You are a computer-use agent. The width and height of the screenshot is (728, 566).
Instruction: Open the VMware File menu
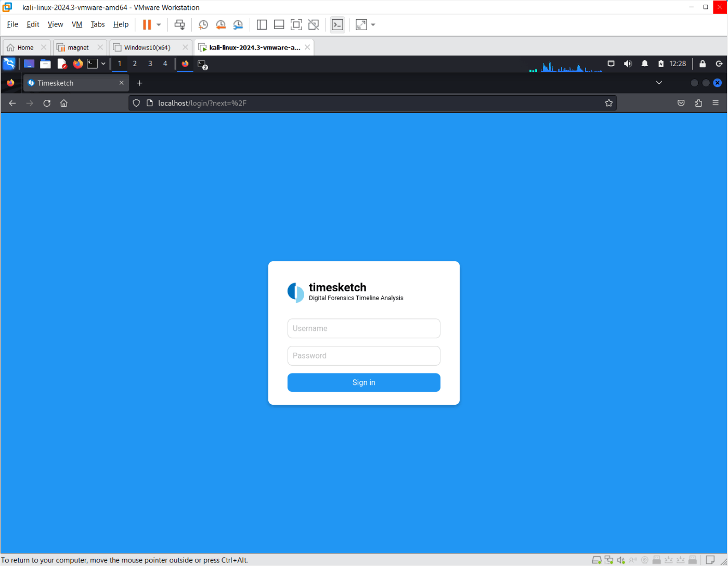[x=12, y=24]
